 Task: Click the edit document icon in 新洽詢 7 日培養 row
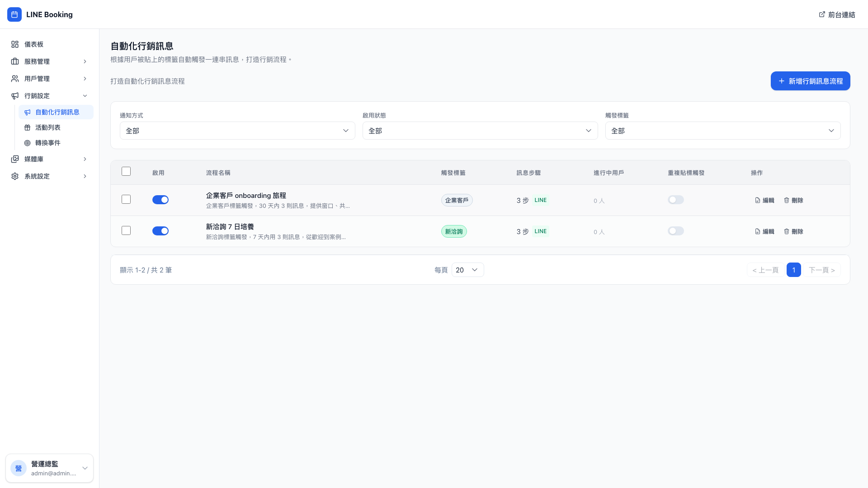(x=758, y=231)
